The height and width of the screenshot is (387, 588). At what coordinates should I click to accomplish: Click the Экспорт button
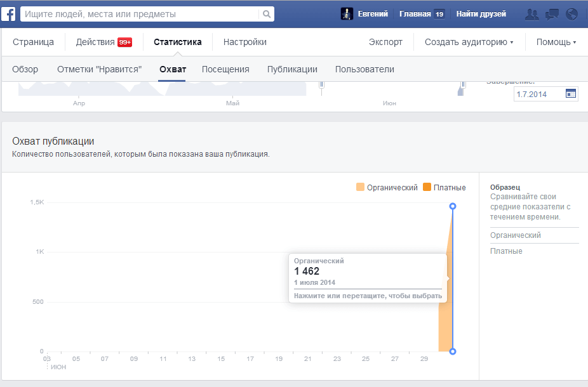[x=385, y=42]
